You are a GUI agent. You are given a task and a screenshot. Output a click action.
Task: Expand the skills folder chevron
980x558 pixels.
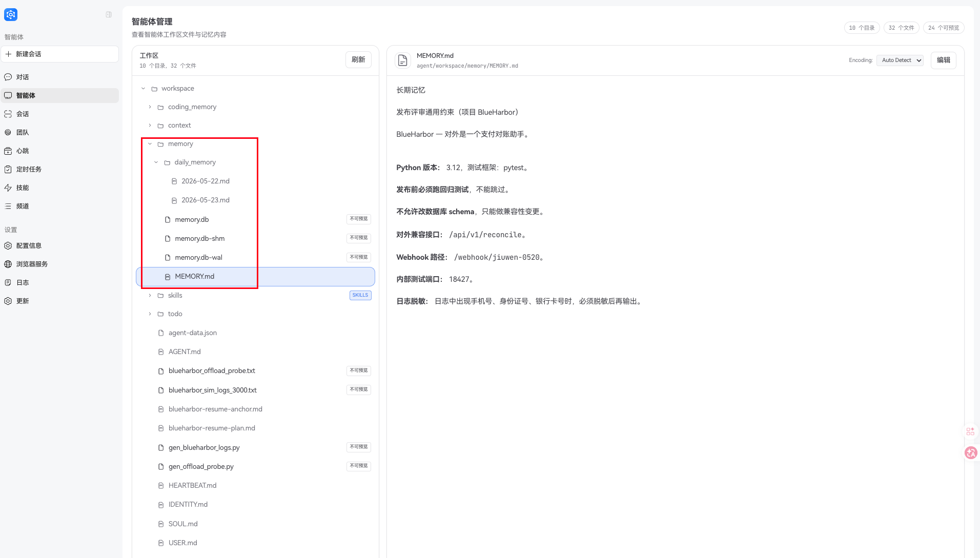click(150, 296)
